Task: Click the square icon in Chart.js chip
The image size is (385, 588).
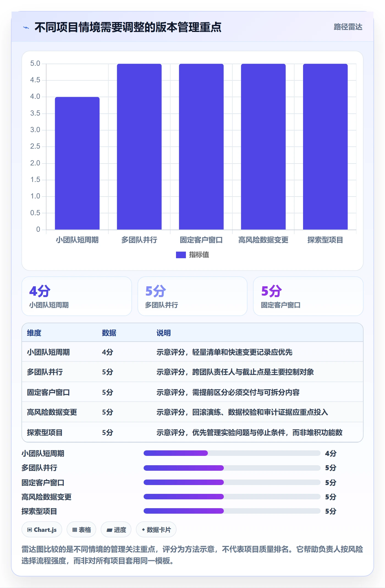Action: (x=30, y=530)
